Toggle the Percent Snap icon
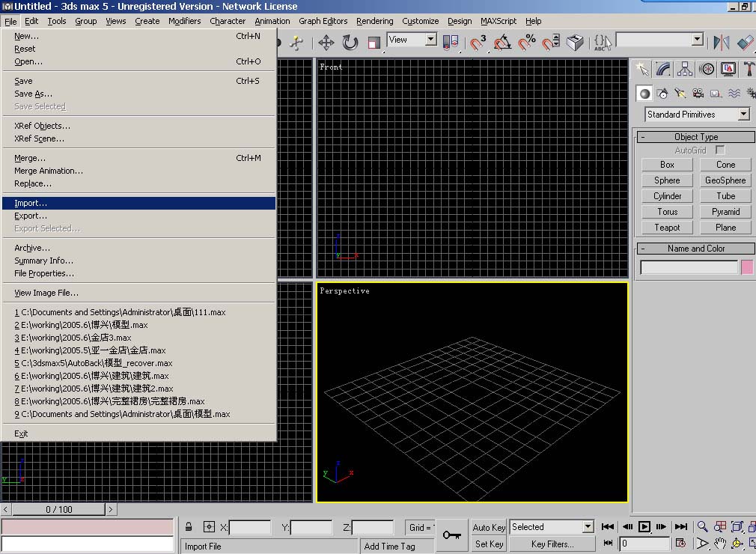Screen dimensions: 756x554 click(526, 43)
